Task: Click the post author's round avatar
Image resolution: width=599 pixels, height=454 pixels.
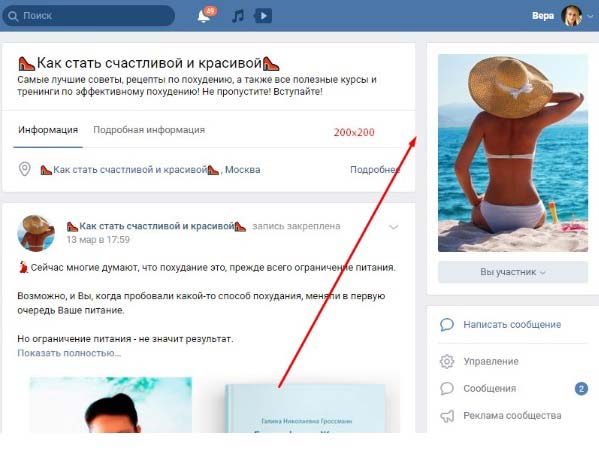Action: (36, 233)
